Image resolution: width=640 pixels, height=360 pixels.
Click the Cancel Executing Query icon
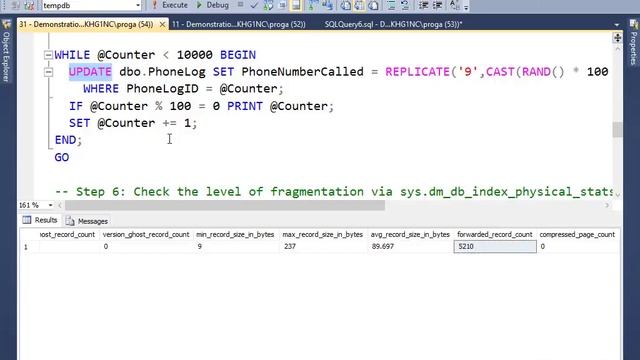(241, 5)
